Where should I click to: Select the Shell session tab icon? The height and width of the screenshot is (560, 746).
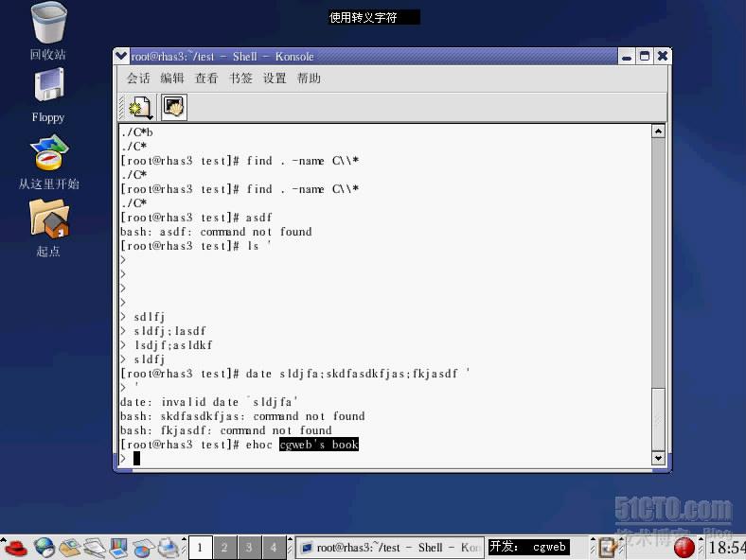pos(174,107)
